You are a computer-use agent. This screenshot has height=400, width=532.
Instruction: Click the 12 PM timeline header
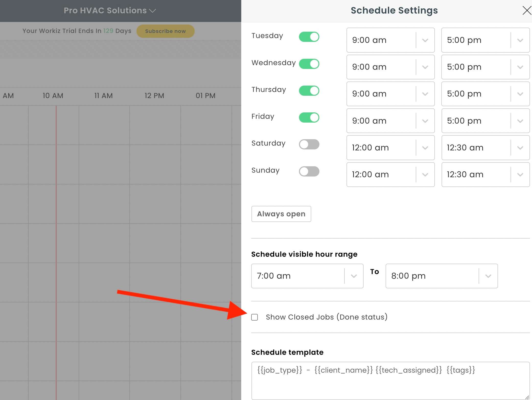point(154,96)
